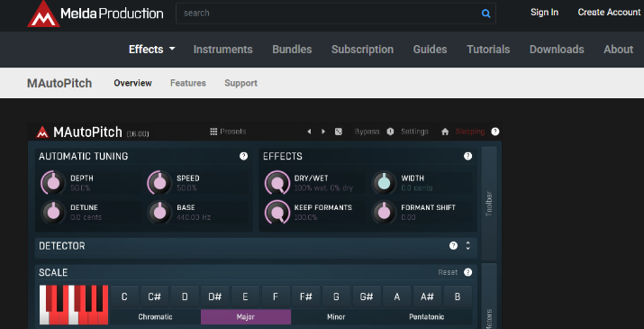Open the Tutorials page
Image resolution: width=644 pixels, height=329 pixels.
pyautogui.click(x=488, y=50)
